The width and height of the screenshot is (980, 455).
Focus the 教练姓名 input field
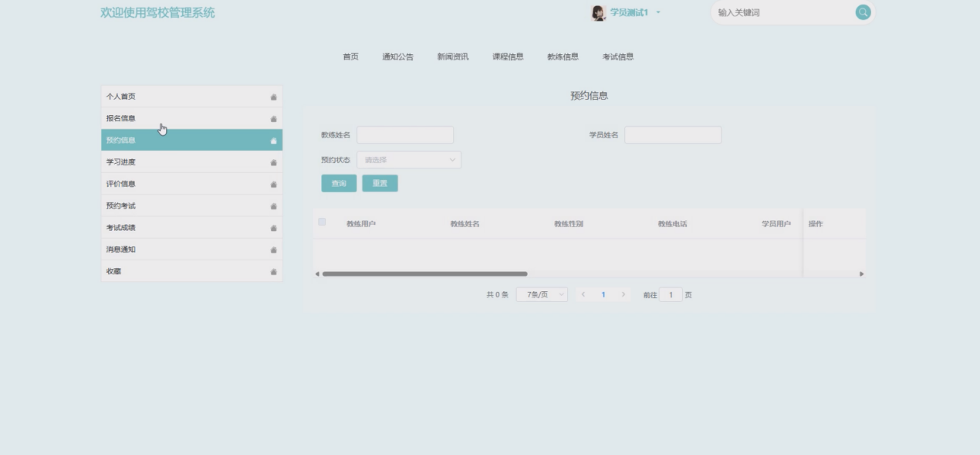tap(405, 135)
